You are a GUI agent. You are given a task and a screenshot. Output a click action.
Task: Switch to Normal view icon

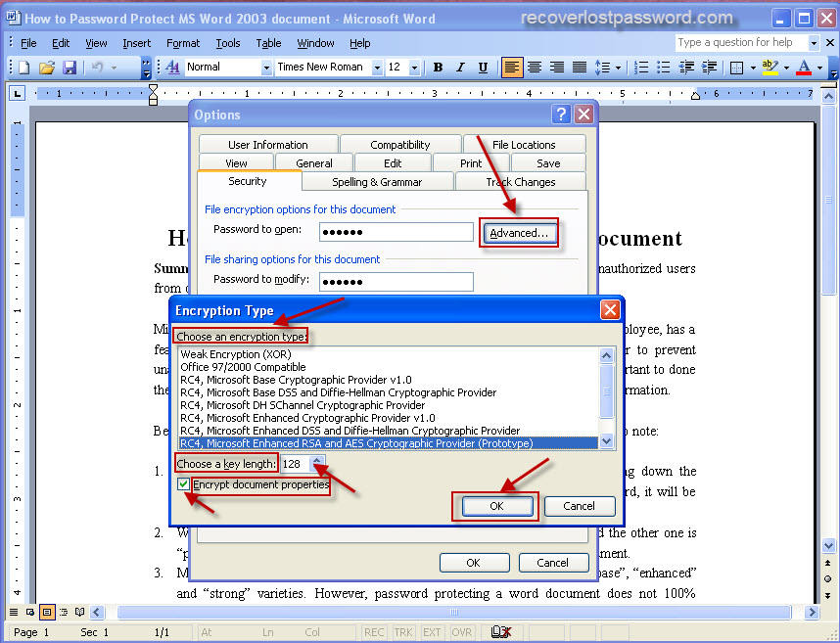(x=14, y=612)
